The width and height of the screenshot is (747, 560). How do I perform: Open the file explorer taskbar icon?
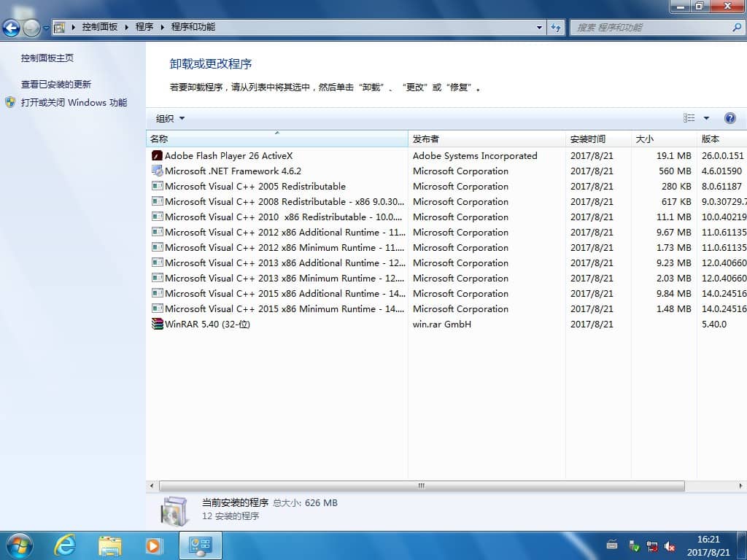click(x=109, y=545)
